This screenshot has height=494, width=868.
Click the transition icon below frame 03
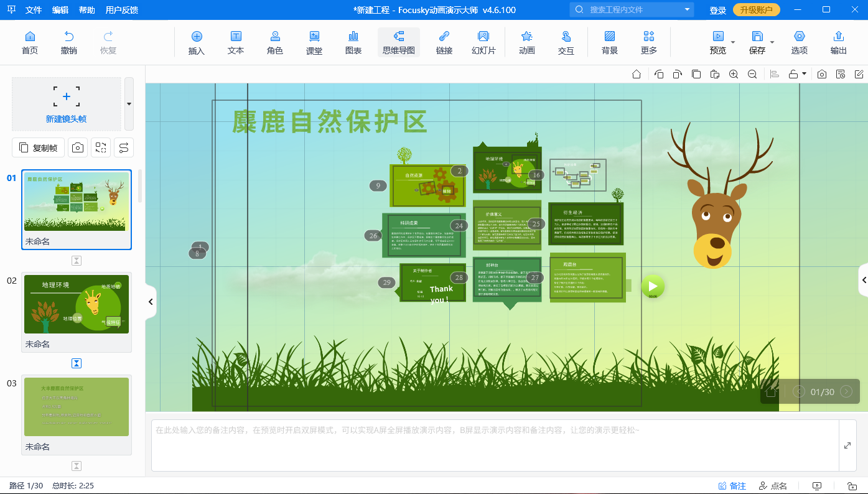(x=77, y=466)
